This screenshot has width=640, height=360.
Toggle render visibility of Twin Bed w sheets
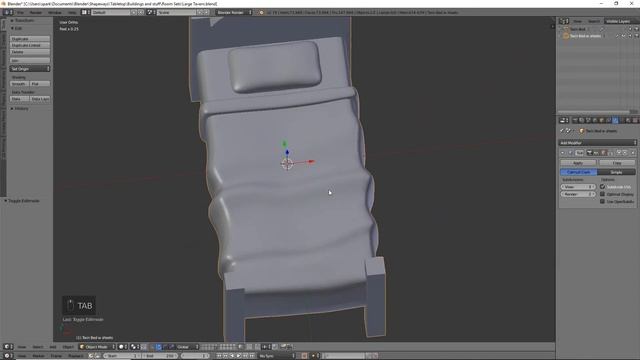(636, 36)
